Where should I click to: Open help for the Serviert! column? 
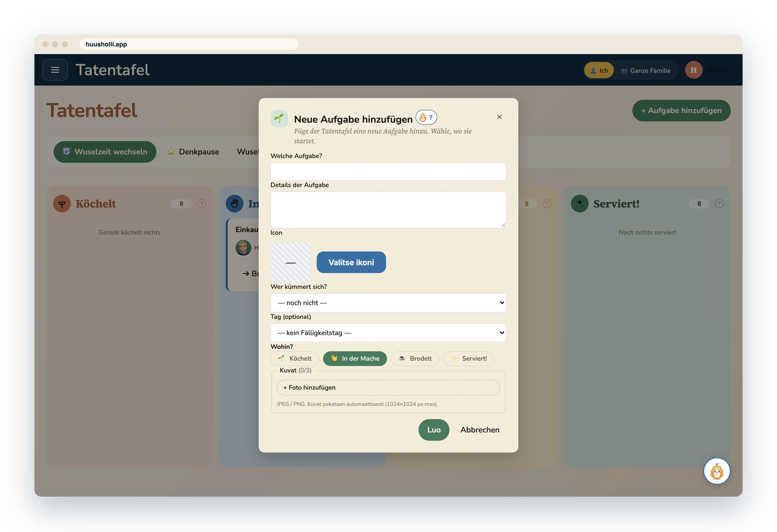[719, 204]
